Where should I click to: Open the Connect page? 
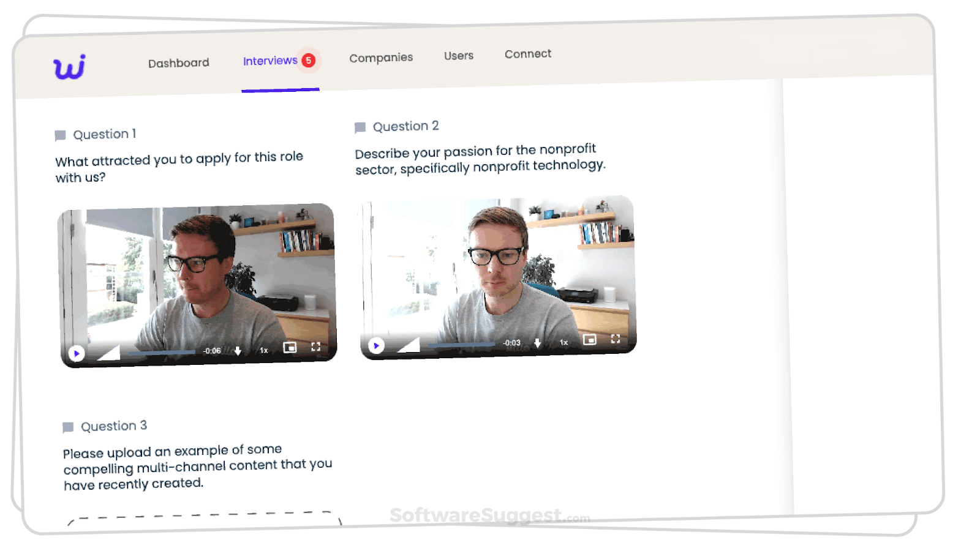[x=527, y=54]
